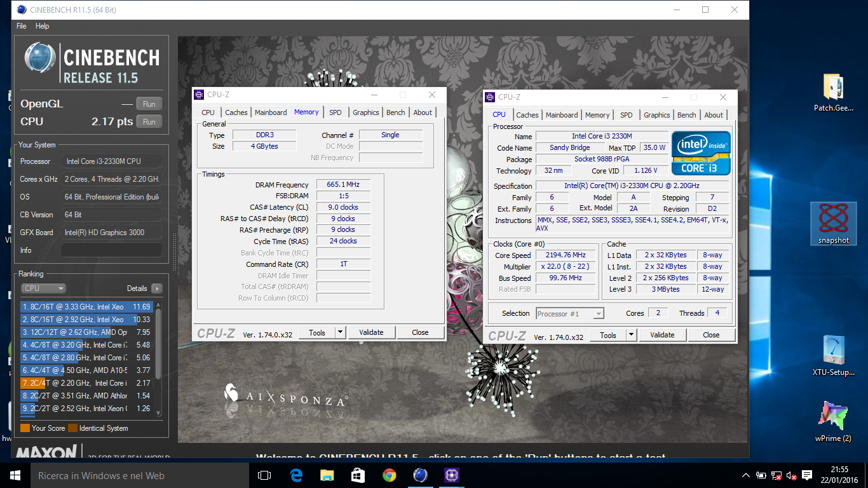The height and width of the screenshot is (488, 868).
Task: Open Tools dropdown arrow in the Memory window
Action: click(x=340, y=332)
